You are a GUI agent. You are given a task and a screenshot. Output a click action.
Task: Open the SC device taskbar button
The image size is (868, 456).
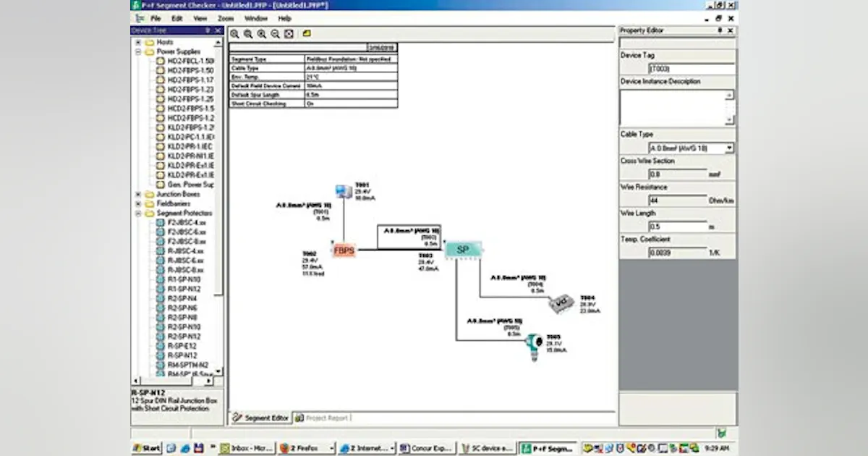click(488, 448)
